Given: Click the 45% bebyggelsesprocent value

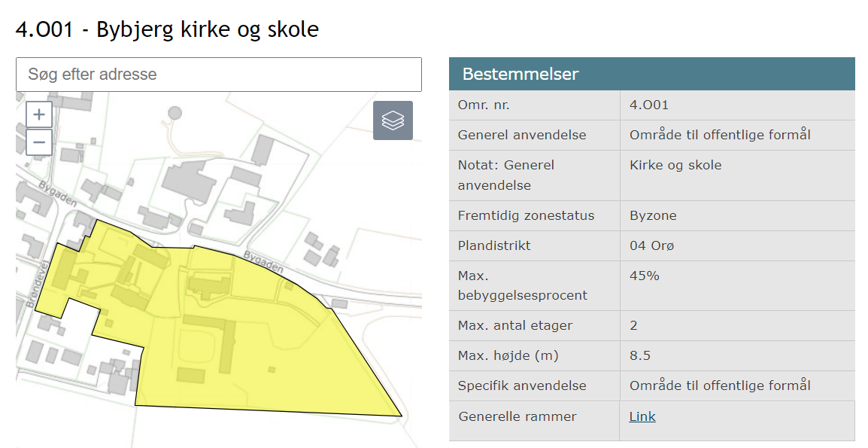Looking at the screenshot, I should pos(645,276).
